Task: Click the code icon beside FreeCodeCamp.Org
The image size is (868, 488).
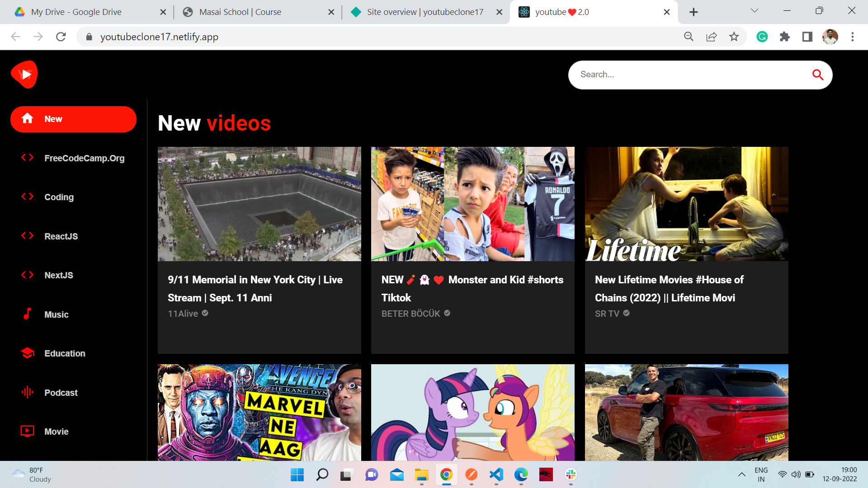Action: point(28,158)
